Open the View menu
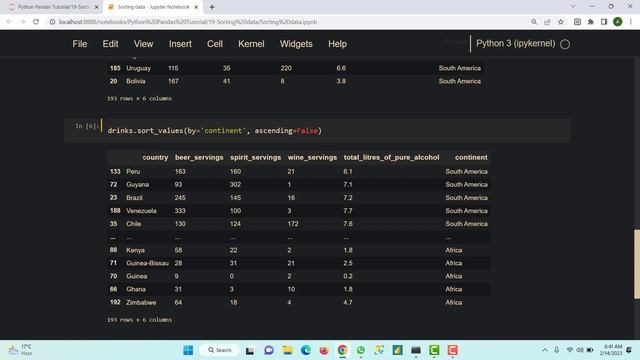The width and height of the screenshot is (640, 360). pyautogui.click(x=143, y=44)
